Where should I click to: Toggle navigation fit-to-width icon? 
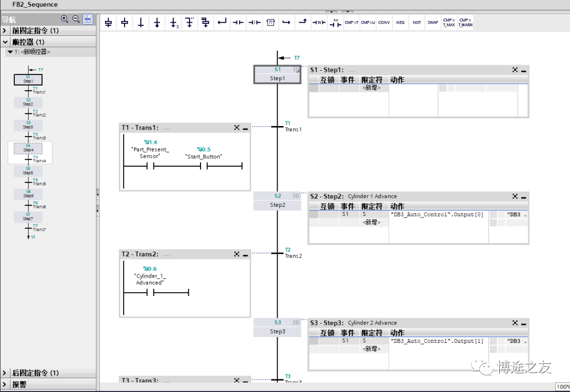coord(88,19)
